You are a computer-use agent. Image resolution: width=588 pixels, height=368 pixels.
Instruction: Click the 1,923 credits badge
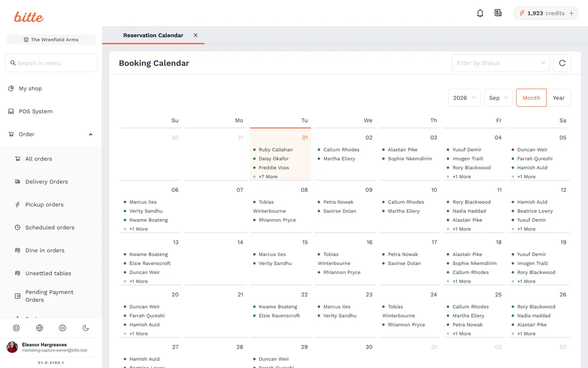tap(545, 13)
